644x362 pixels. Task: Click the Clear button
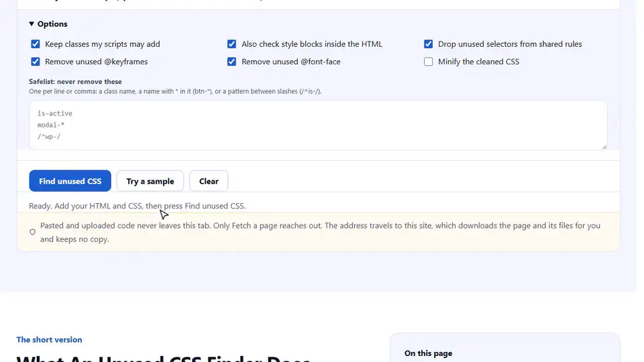209,181
